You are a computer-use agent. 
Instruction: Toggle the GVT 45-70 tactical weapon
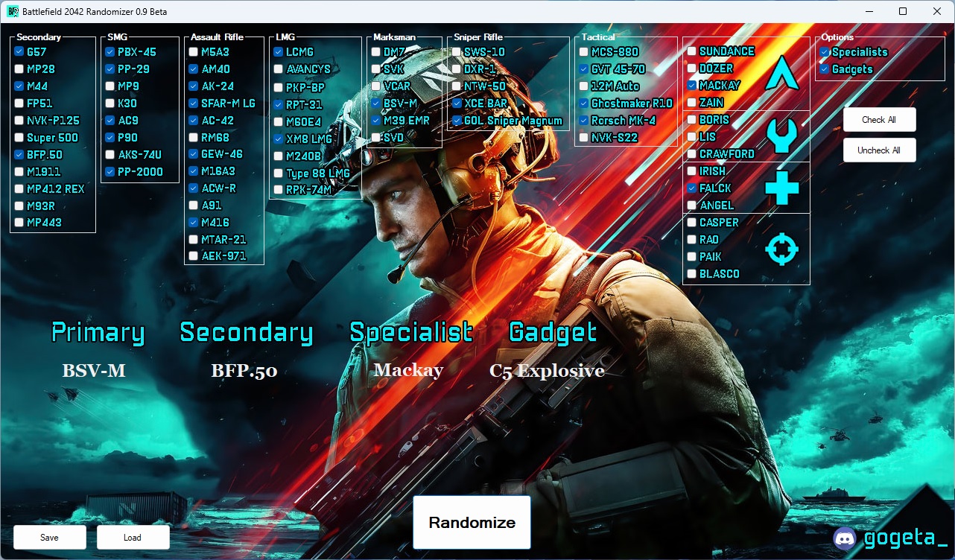584,69
